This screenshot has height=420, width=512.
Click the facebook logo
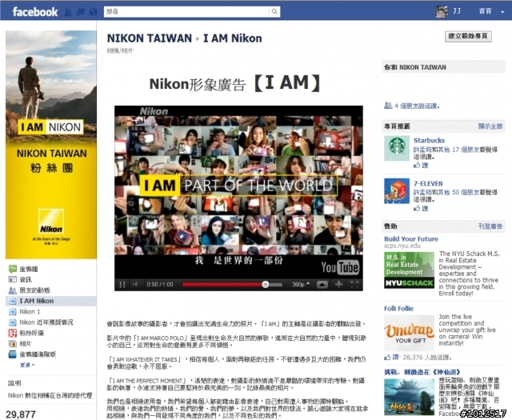35,12
